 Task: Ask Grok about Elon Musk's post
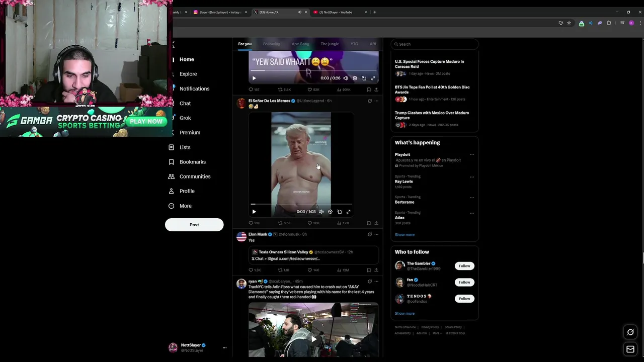tap(369, 234)
